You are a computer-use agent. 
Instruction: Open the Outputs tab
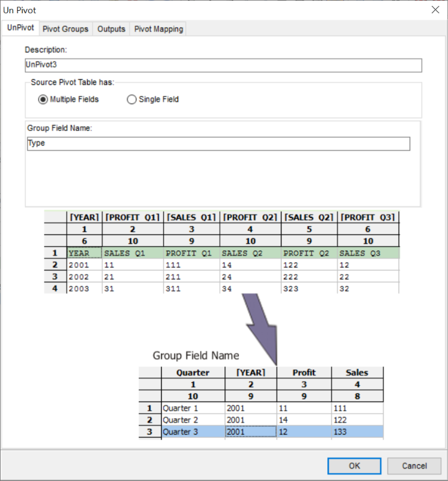tap(111, 29)
